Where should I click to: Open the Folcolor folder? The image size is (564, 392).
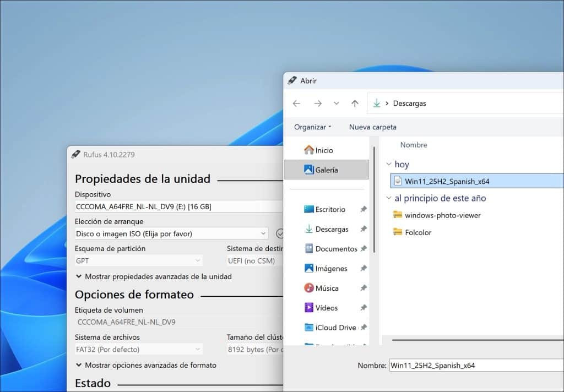(417, 232)
